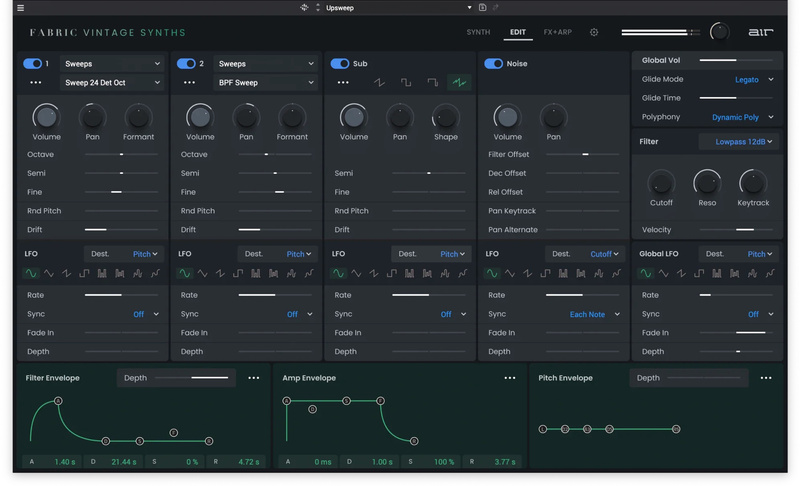Click the preset browser icon beside Upsweep
The height and width of the screenshot is (486, 800).
click(304, 7)
